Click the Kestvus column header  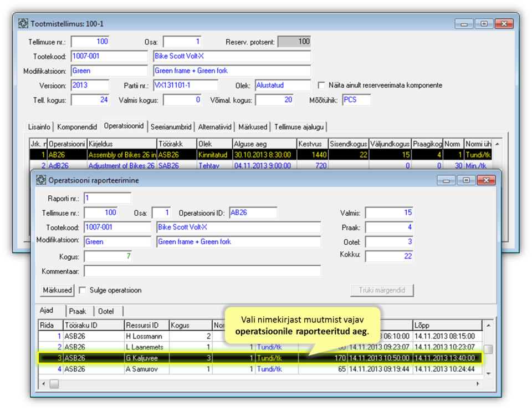pos(312,144)
